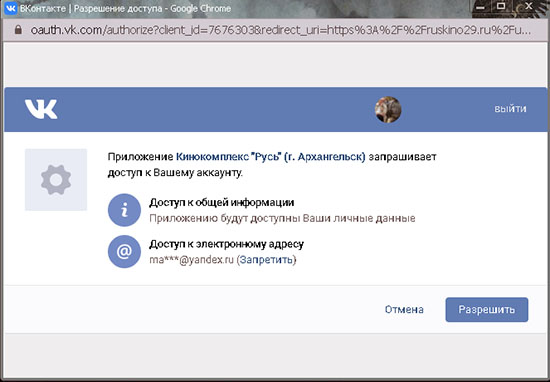Click the gear app placeholder icon
Screen dimensions: 550x382
(56, 180)
